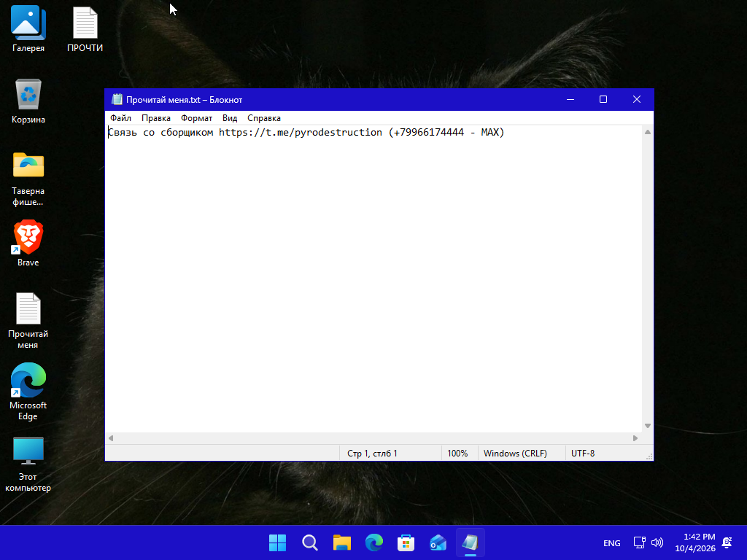Click the Notepad title bar icon
Viewport: 747px width, 560px height.
pyautogui.click(x=117, y=99)
